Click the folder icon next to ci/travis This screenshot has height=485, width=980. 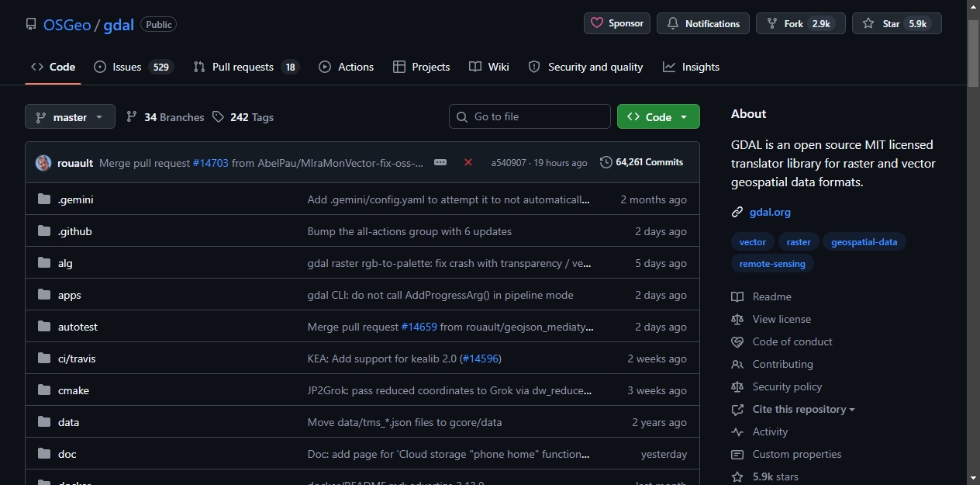pyautogui.click(x=43, y=359)
